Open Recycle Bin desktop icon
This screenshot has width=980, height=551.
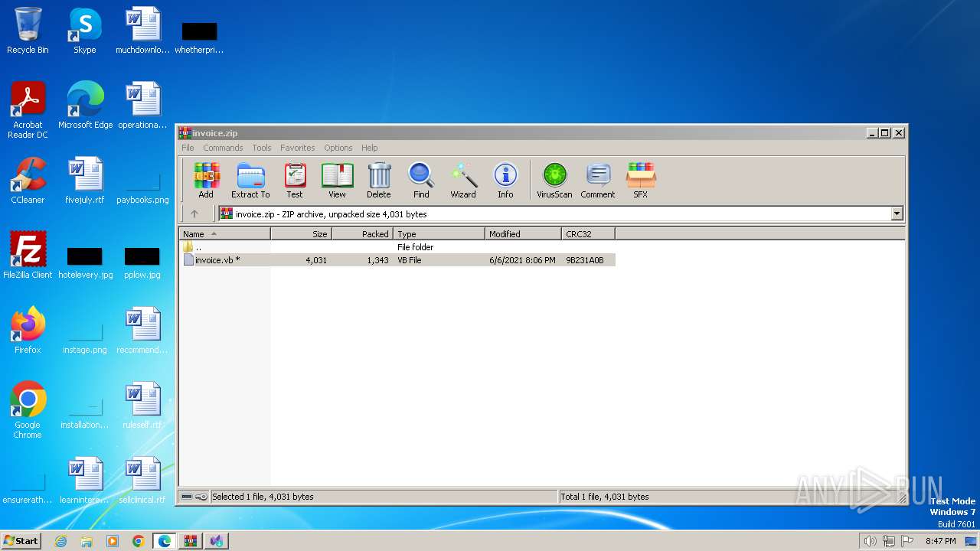pos(28,31)
